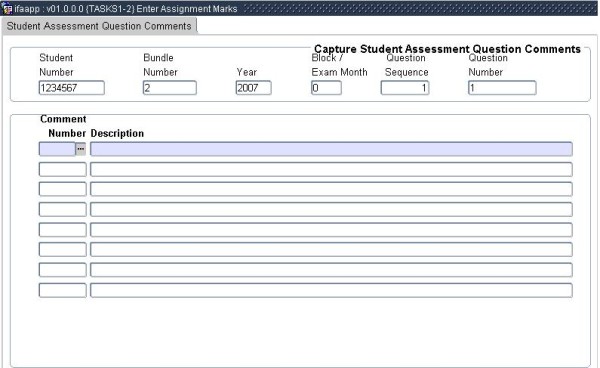Viewport: 600px width, 368px height.
Task: Switch to Student Assessment Question Comments tab
Action: coord(99,26)
